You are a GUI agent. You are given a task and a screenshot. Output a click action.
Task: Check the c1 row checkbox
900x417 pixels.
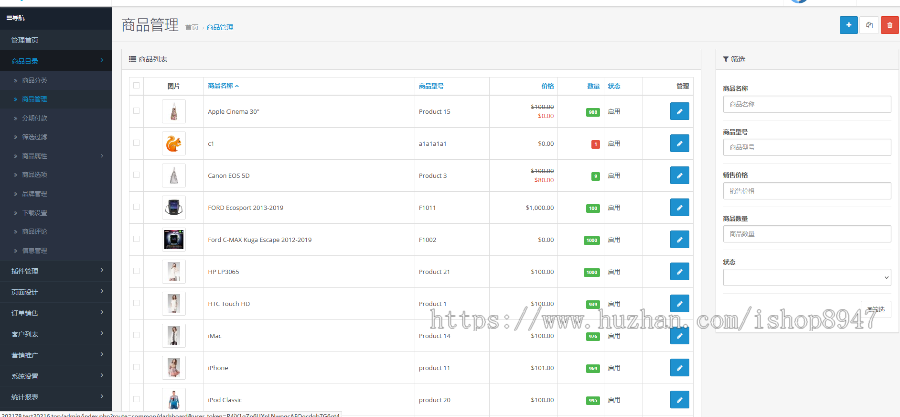136,143
